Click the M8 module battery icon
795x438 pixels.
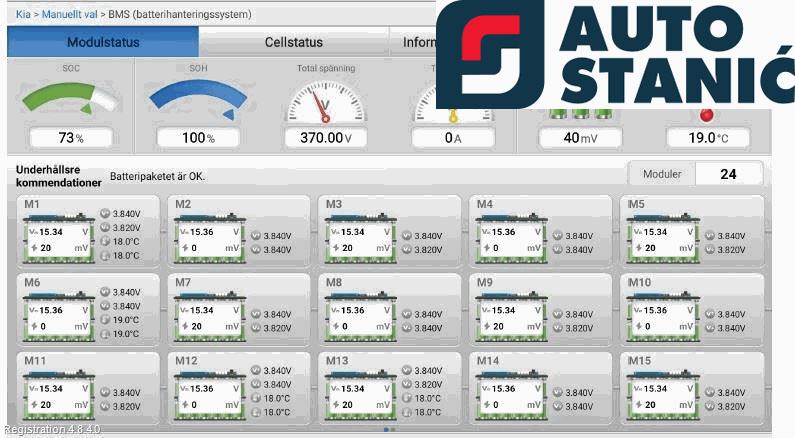point(360,317)
